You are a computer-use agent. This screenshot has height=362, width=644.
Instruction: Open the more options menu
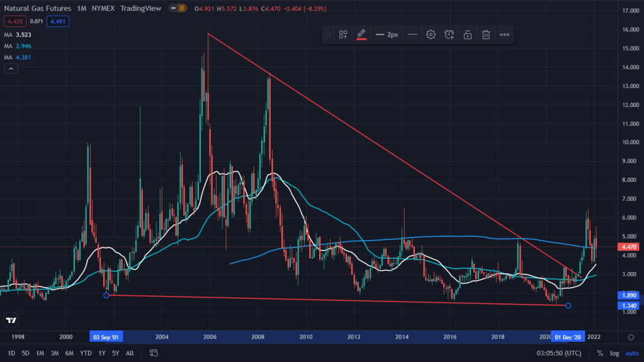(x=504, y=35)
